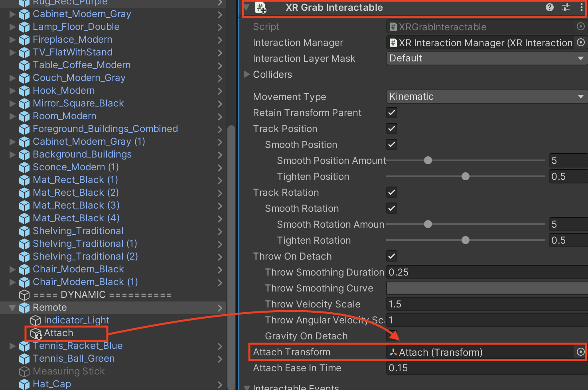Click the Smooth Position Amount slider handle
Screen dimensions: 588x390
[428, 160]
